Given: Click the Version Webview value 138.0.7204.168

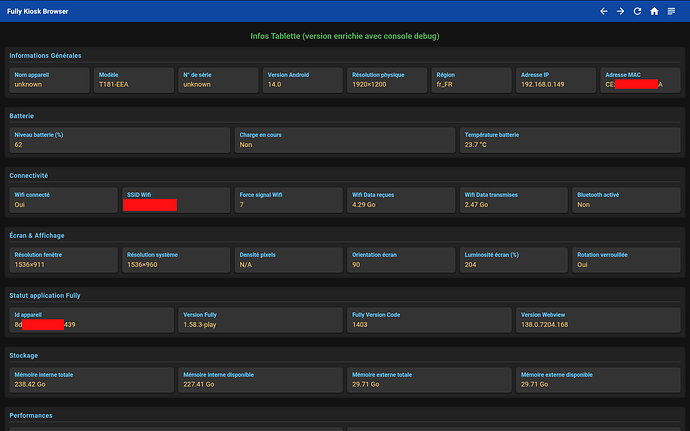Looking at the screenshot, I should tap(545, 324).
